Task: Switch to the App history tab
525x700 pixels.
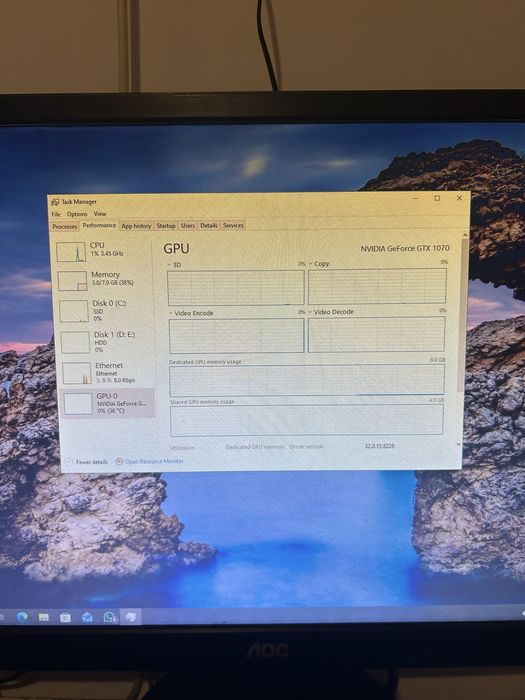Action: 136,226
